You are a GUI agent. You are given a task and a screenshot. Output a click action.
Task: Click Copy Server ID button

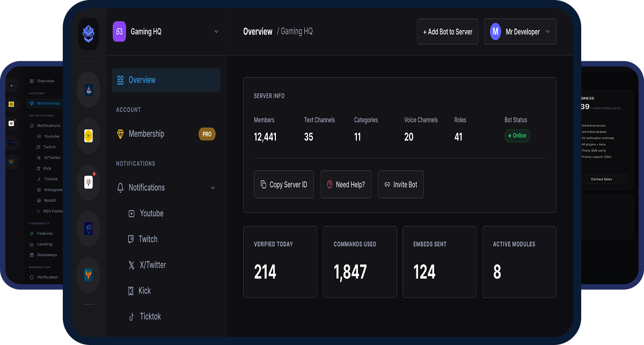(x=284, y=185)
